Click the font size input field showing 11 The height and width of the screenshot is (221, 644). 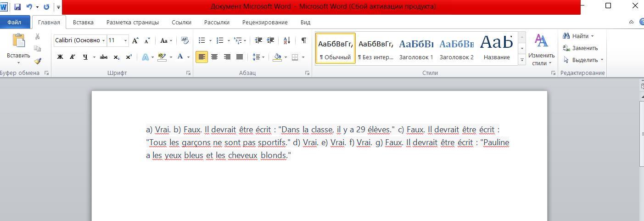(x=115, y=40)
